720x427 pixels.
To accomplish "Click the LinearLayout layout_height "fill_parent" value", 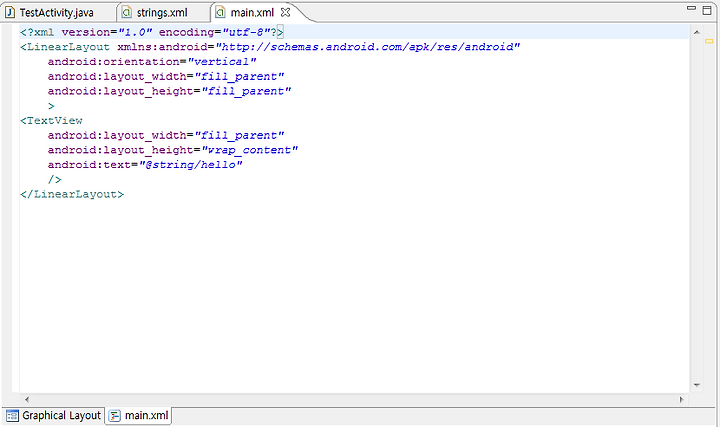I will coord(247,91).
